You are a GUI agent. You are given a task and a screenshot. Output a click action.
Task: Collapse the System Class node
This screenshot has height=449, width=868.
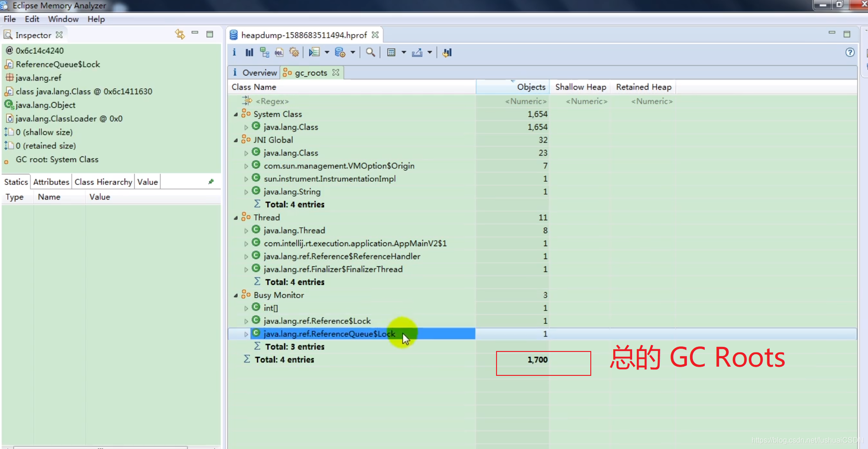pos(236,114)
